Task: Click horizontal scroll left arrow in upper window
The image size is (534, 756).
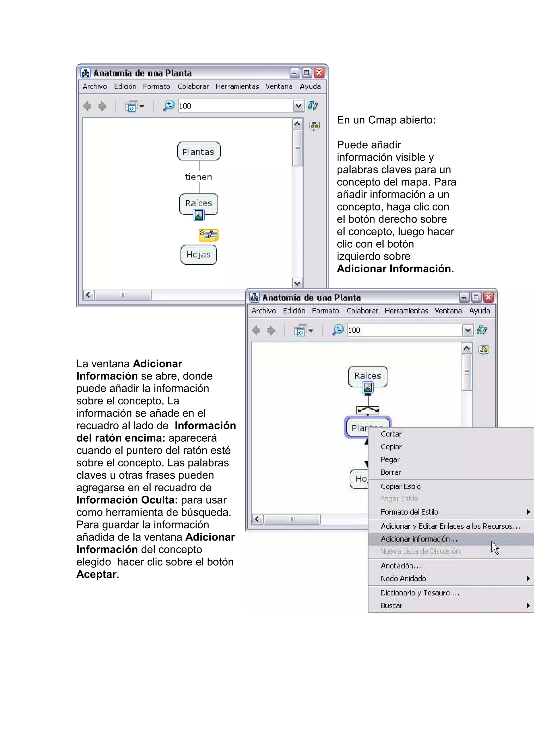Action: coord(88,295)
